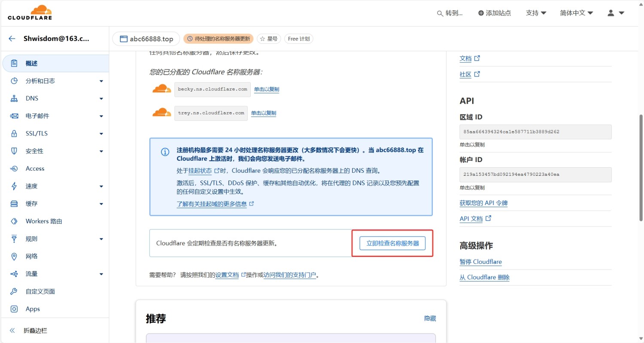
Task: Click the trey.ns.cloudflare.com nameserver box
Action: [x=211, y=113]
